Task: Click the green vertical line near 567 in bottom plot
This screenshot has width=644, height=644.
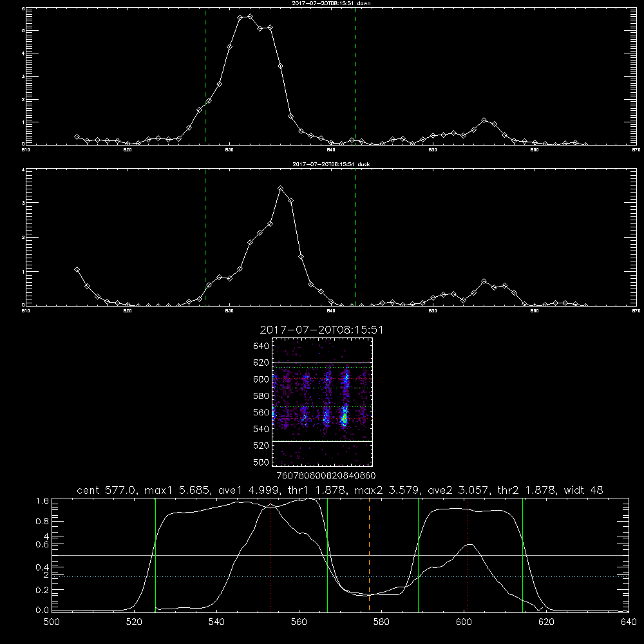Action: [327, 554]
